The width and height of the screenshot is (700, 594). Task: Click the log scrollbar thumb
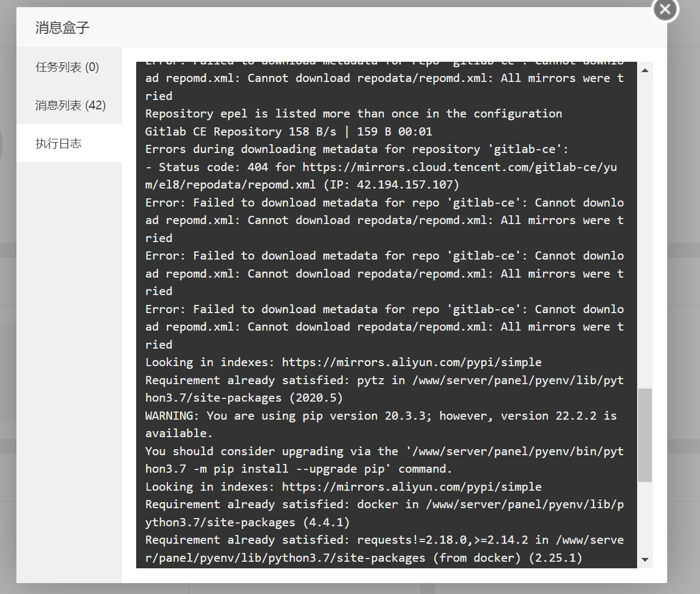(x=645, y=435)
